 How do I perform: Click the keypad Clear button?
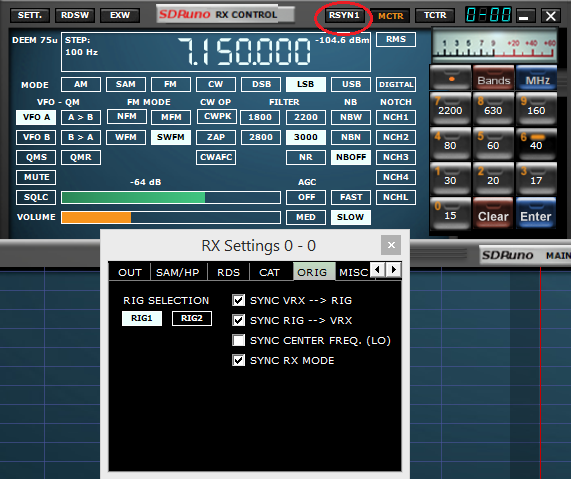(x=493, y=213)
